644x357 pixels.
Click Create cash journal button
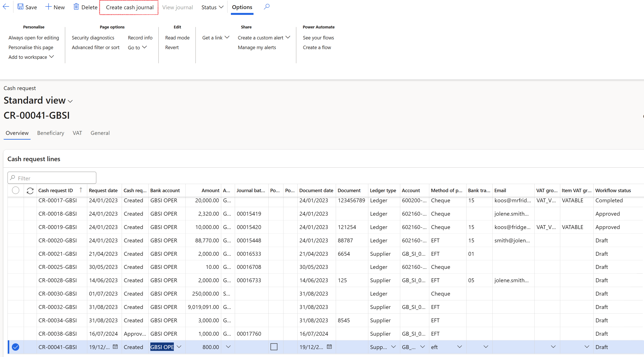pos(129,7)
